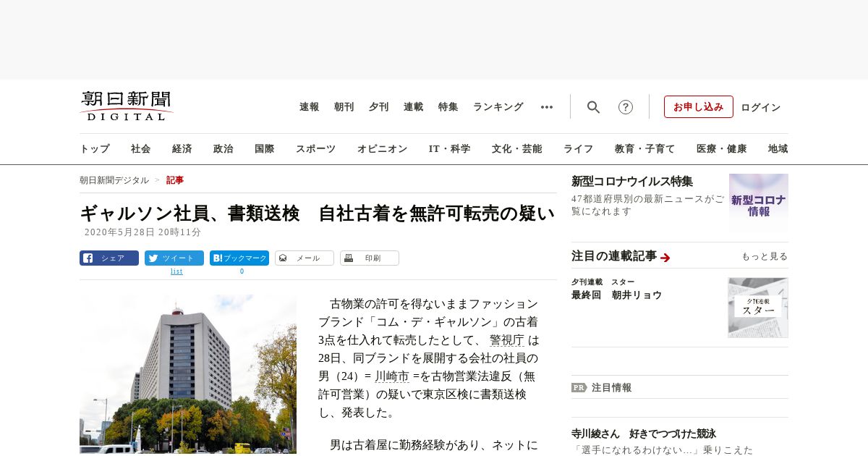
Task: Open ランキング in top menu
Action: [498, 107]
